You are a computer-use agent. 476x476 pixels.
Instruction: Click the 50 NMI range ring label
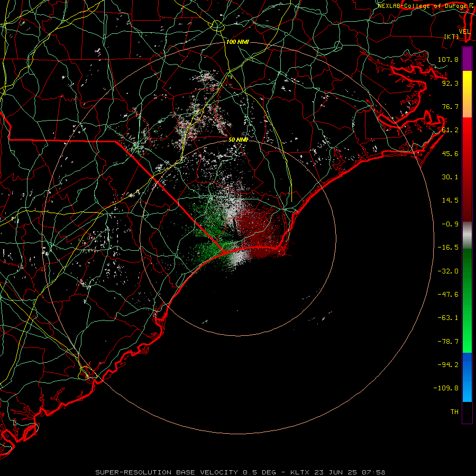click(x=238, y=140)
